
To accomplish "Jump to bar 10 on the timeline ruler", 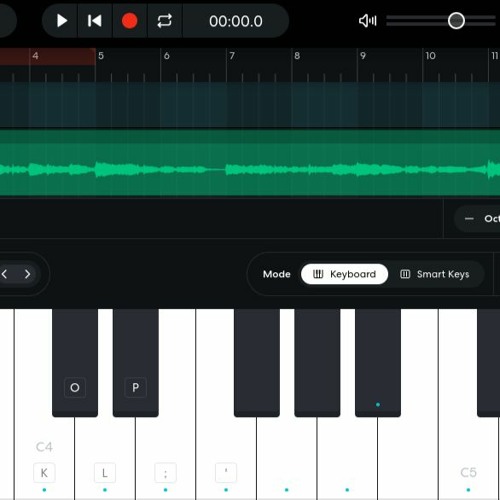I will pyautogui.click(x=430, y=56).
